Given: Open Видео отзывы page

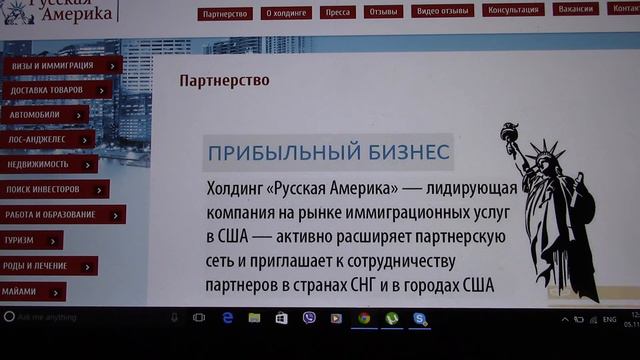Looking at the screenshot, I should pyautogui.click(x=442, y=11).
